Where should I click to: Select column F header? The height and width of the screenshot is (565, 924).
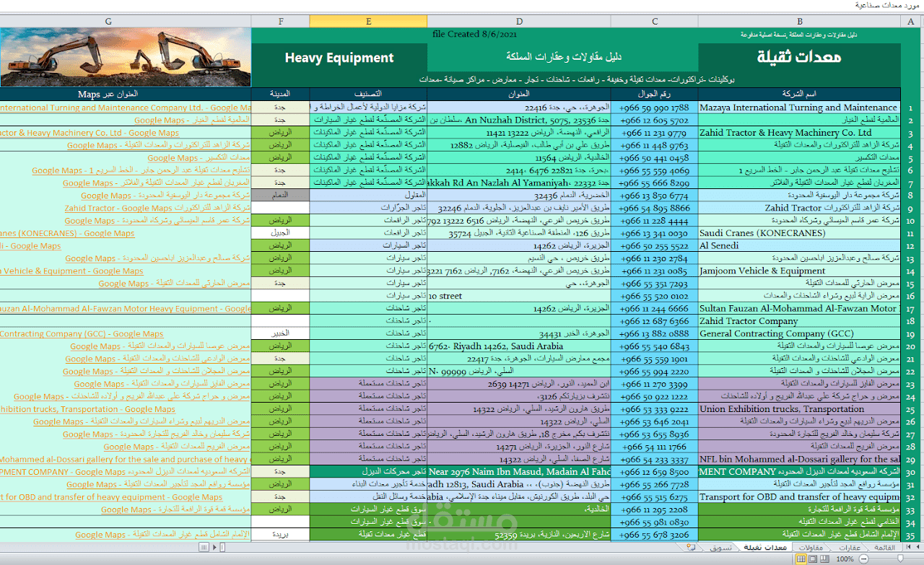[x=281, y=22]
